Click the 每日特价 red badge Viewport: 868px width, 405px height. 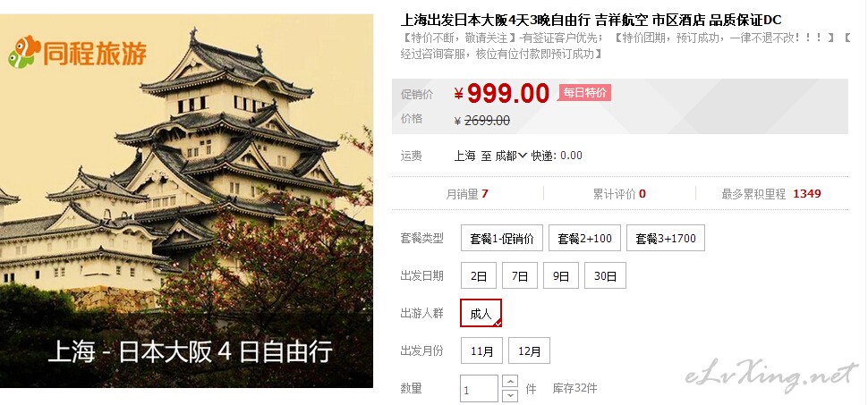pos(584,93)
